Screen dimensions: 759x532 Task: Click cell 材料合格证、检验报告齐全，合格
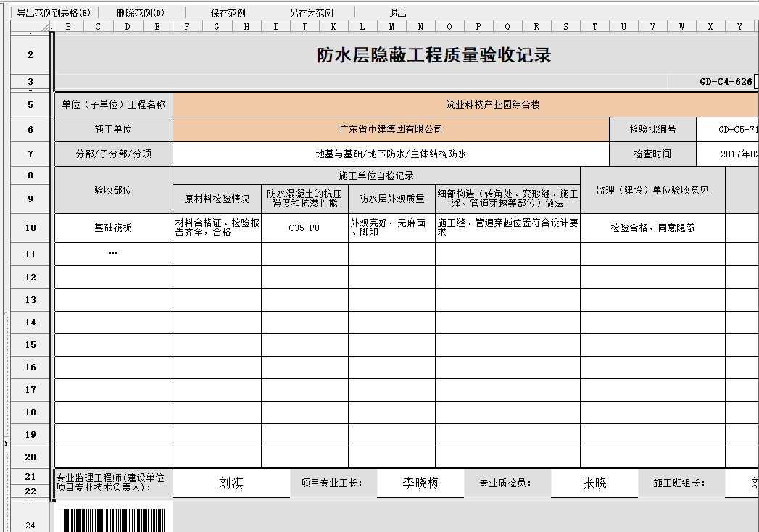click(x=217, y=228)
